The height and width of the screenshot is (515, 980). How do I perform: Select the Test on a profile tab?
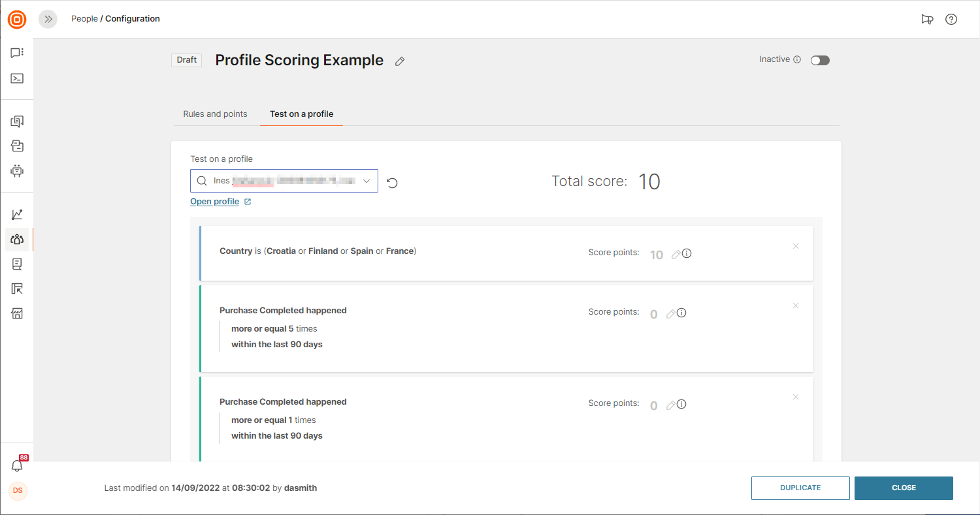[301, 114]
